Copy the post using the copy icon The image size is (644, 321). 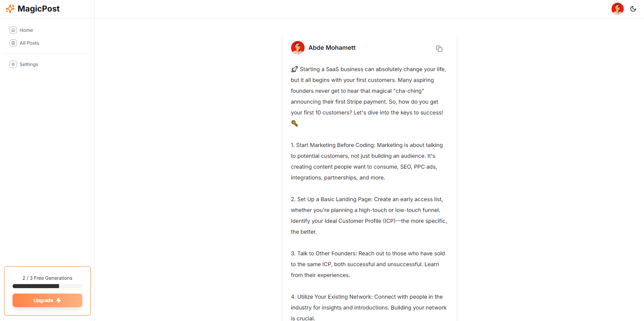tap(439, 49)
